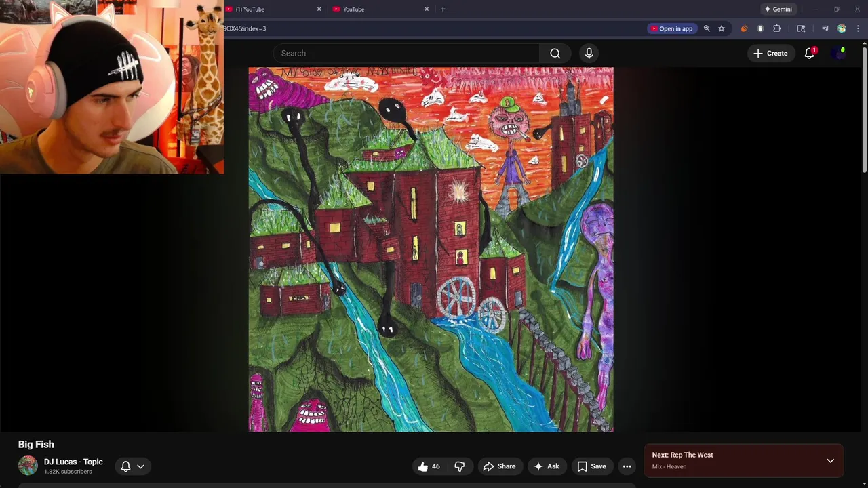Open media controls music note icon
This screenshot has height=488, width=868.
pos(825,28)
